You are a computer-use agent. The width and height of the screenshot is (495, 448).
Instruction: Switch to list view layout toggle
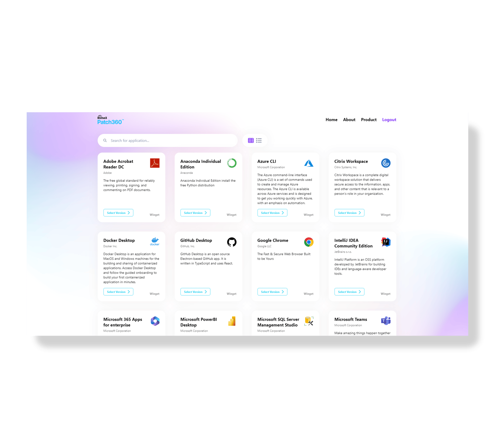259,140
